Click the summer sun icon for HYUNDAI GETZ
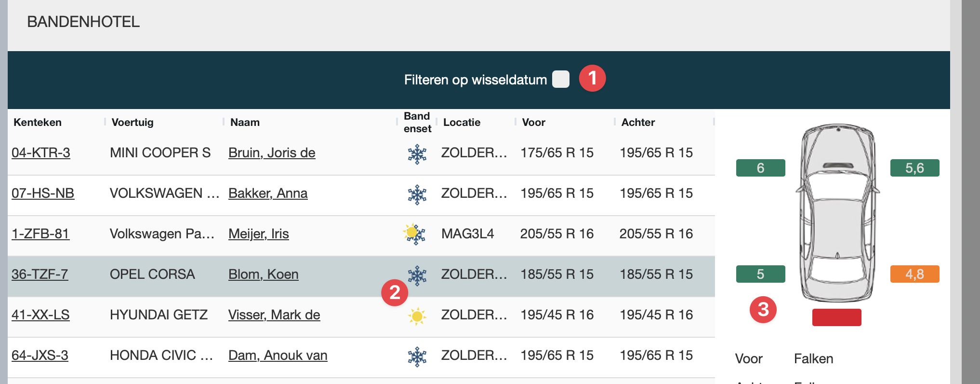Image resolution: width=980 pixels, height=384 pixels. (x=417, y=316)
